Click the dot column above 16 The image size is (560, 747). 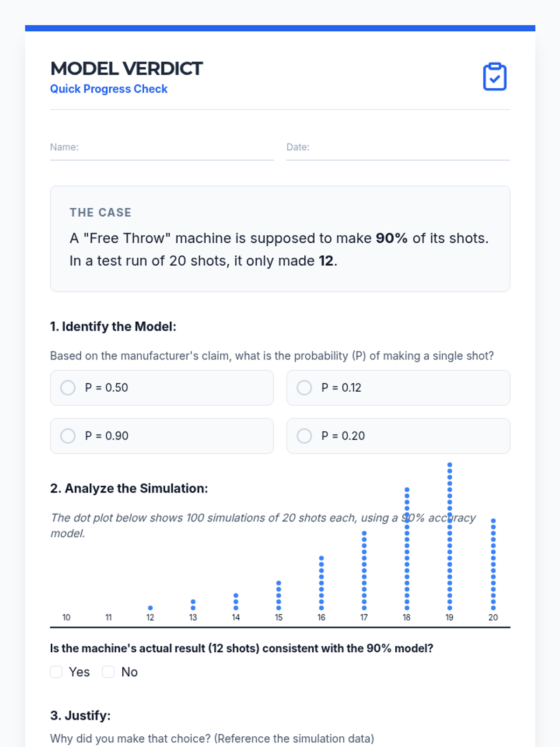322,583
